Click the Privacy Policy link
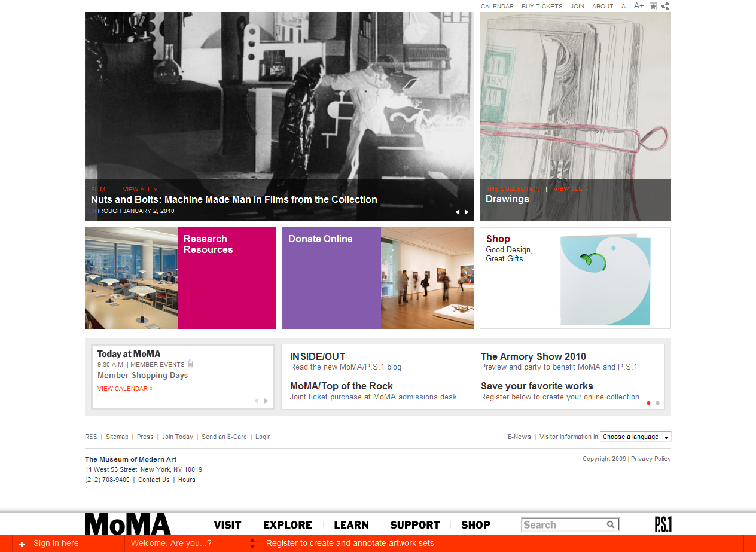756x552 pixels. [651, 459]
